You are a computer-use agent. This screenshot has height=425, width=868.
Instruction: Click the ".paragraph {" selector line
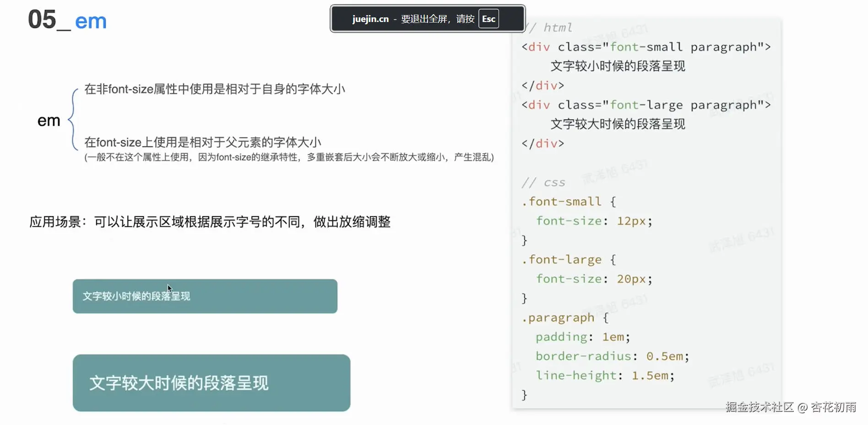(x=565, y=318)
